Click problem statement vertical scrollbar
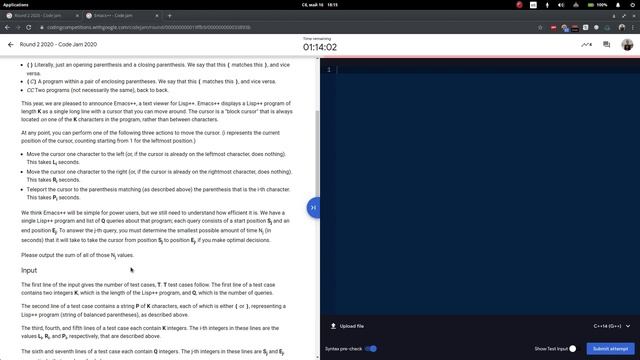The width and height of the screenshot is (640, 360). (x=317, y=153)
